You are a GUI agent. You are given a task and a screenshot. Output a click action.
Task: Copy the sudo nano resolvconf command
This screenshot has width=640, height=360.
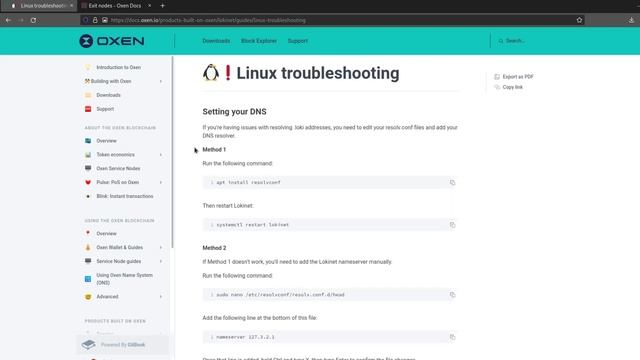pyautogui.click(x=452, y=295)
